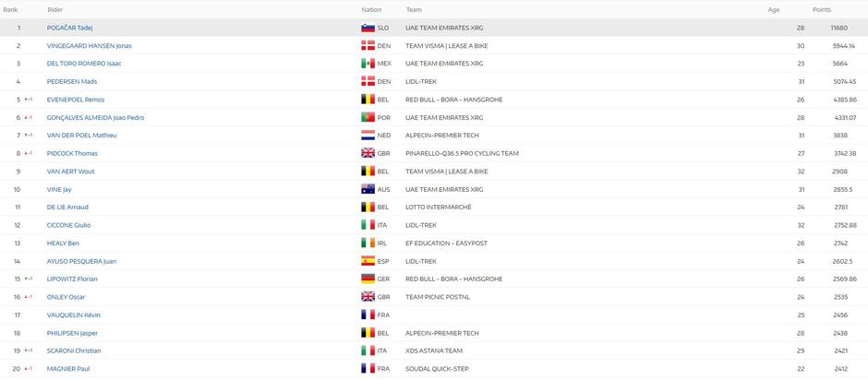Click the Netherlands flag icon
The width and height of the screenshot is (868, 380).
(368, 136)
